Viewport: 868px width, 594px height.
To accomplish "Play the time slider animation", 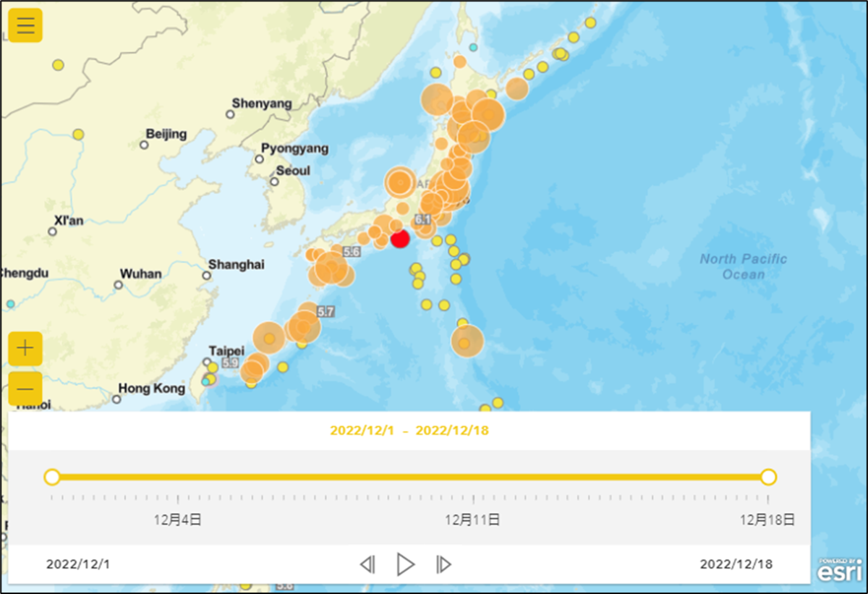I will 406,564.
